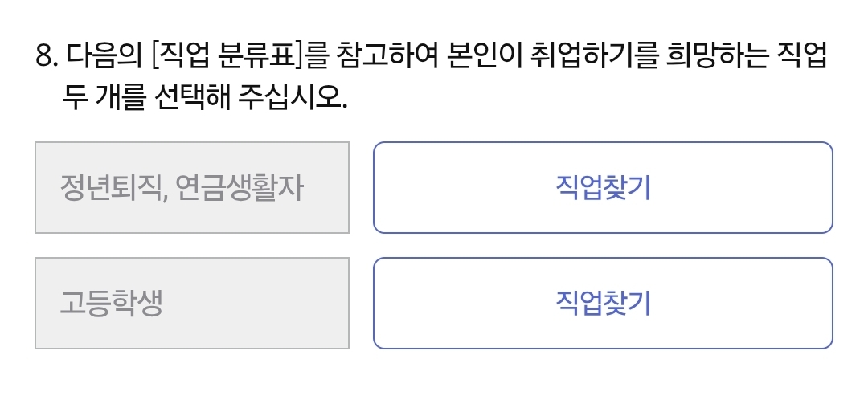Click the [직업 분류표] text in question
868x400 pixels.
pos(228,57)
